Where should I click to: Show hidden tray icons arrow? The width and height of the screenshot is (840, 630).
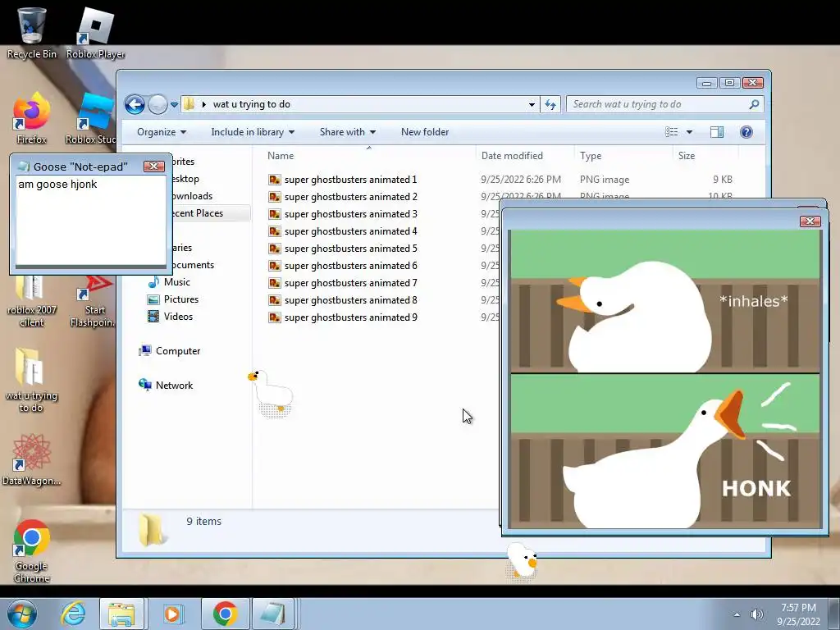pyautogui.click(x=737, y=614)
